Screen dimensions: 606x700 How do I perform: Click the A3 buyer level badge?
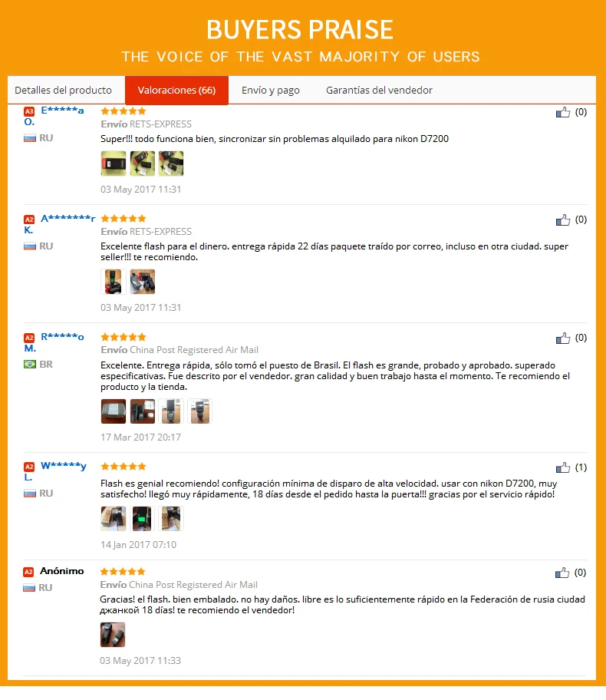coord(29,111)
